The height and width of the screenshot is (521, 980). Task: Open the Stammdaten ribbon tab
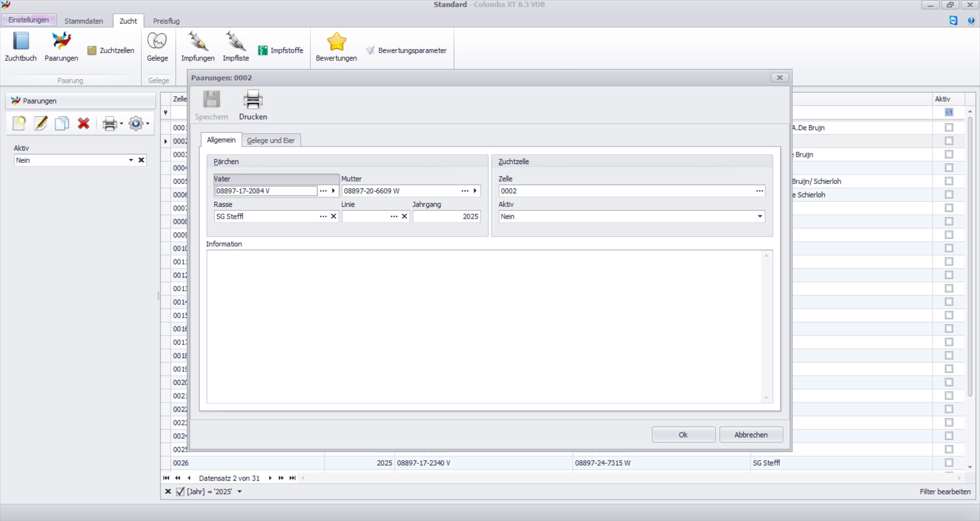84,21
